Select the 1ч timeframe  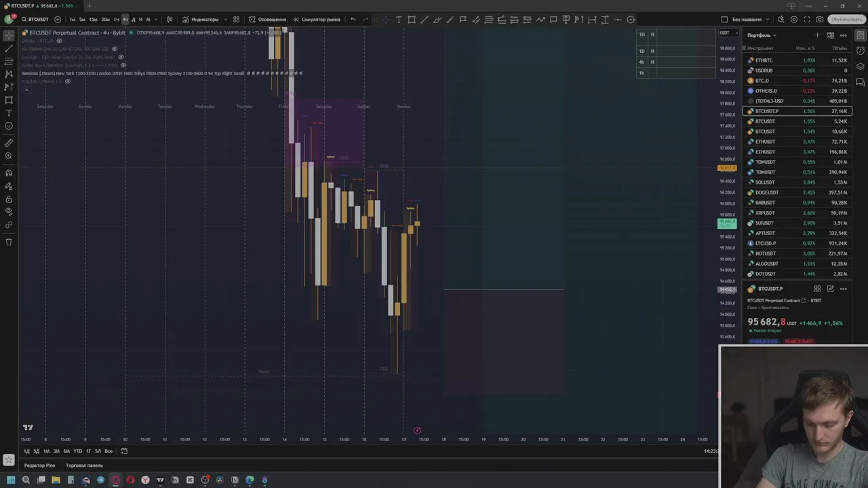pyautogui.click(x=116, y=20)
